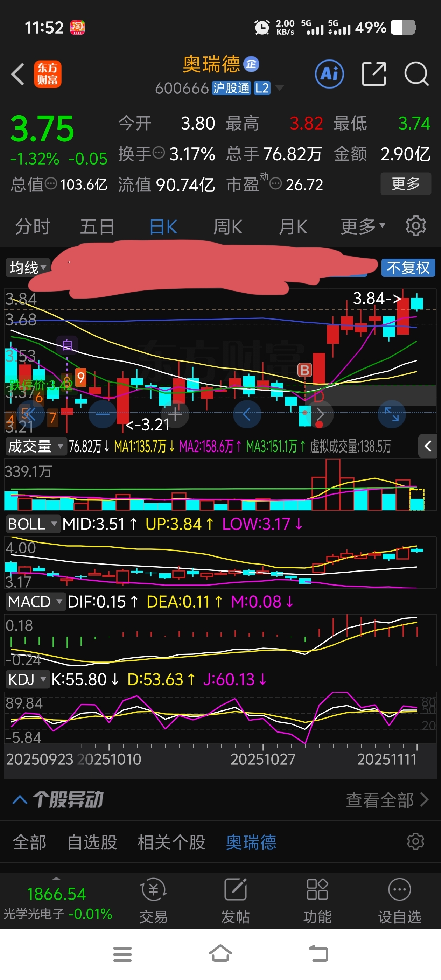Tap the latest candlestick on chart

point(417,303)
